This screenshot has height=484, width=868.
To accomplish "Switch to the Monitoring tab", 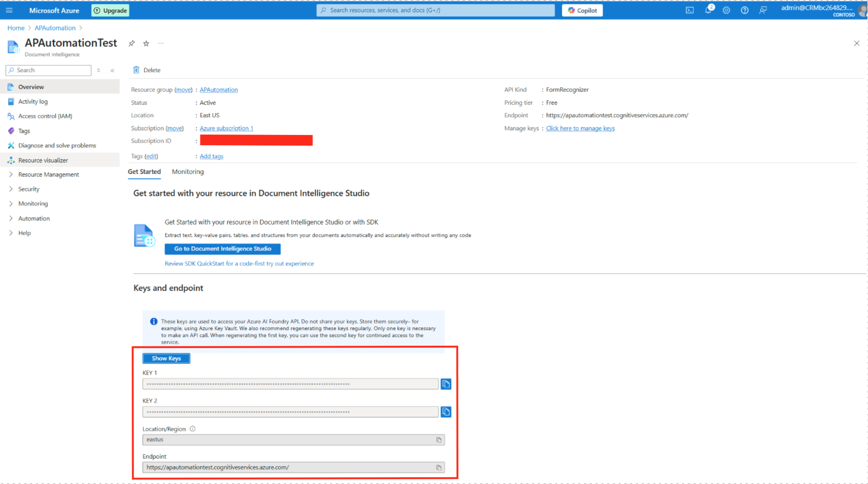I will tap(188, 171).
